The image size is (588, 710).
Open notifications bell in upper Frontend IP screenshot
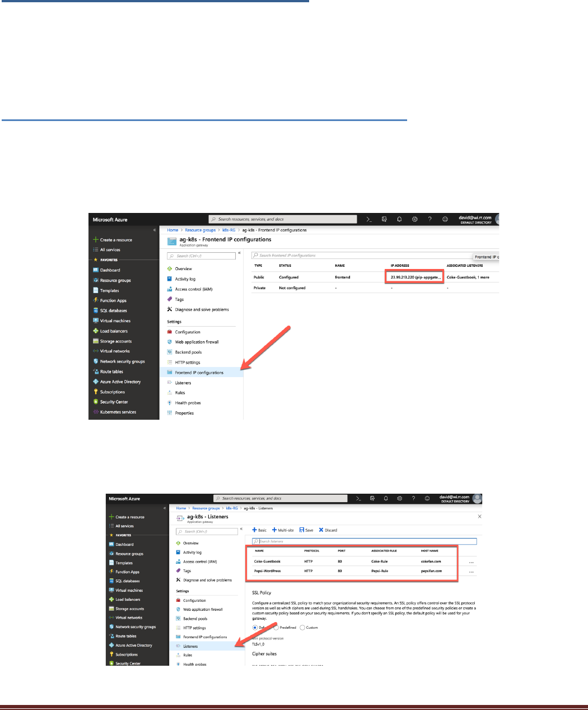pos(399,220)
